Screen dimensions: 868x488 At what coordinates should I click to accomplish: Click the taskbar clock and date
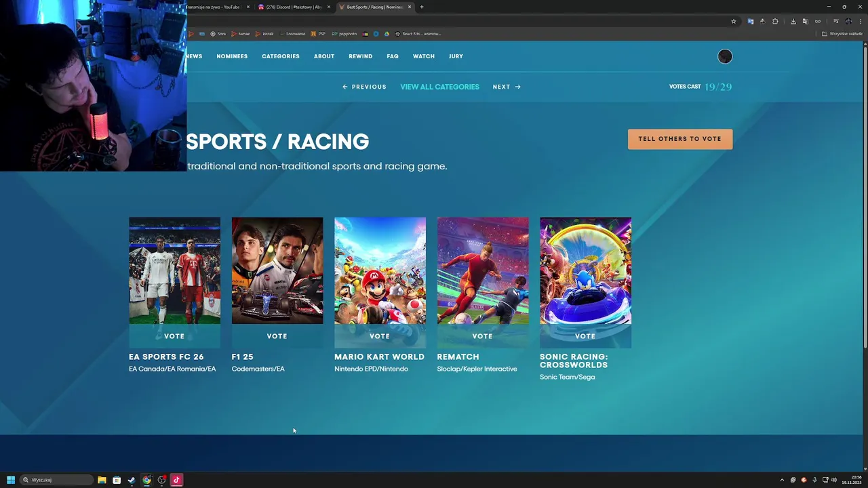pyautogui.click(x=852, y=480)
